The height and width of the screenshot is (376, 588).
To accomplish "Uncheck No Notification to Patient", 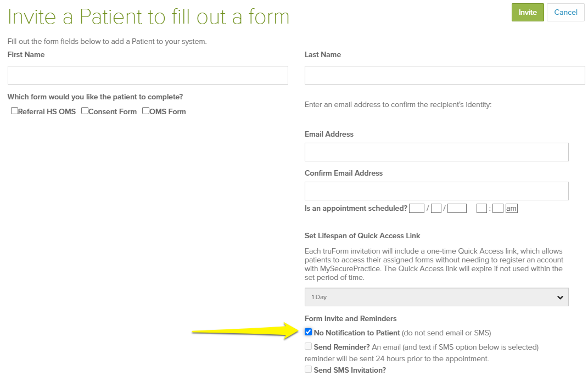I will click(308, 332).
